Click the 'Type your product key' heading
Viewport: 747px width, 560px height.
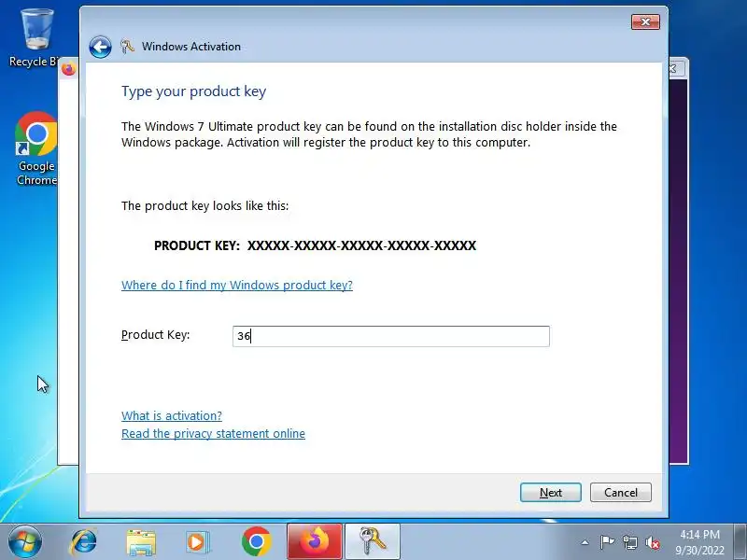pos(193,91)
